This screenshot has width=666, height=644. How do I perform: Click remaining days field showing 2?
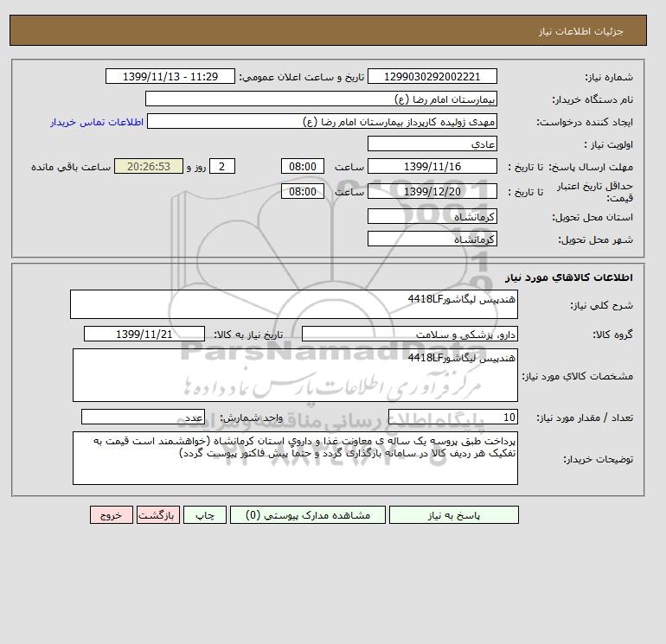coord(222,167)
